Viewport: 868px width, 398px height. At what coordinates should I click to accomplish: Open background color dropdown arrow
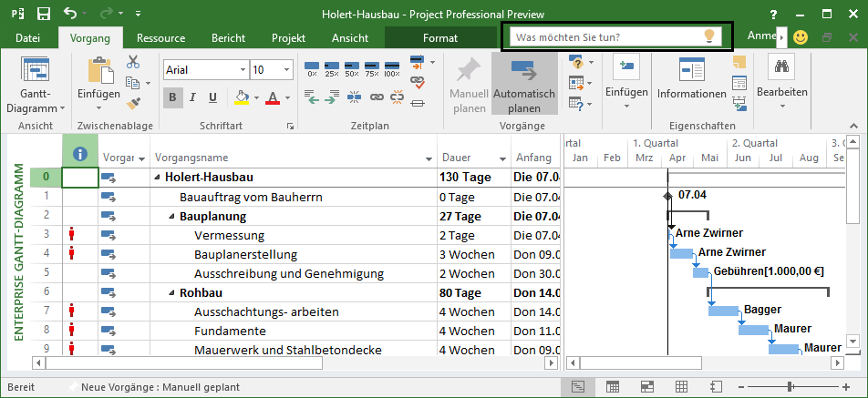pyautogui.click(x=255, y=98)
